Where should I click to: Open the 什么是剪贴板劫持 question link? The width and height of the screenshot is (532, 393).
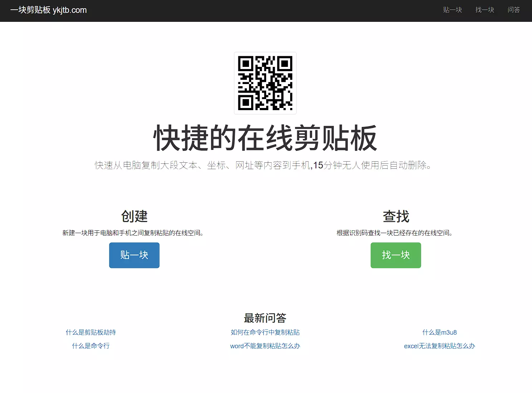[x=91, y=332]
